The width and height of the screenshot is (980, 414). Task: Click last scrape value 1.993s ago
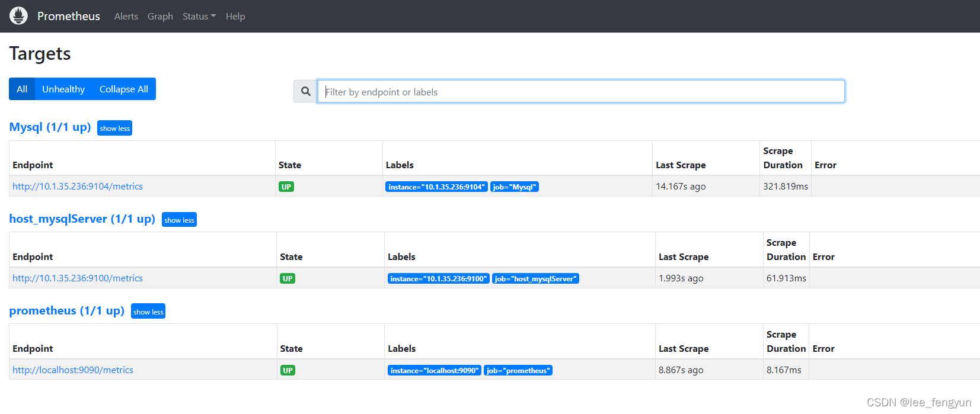click(681, 278)
